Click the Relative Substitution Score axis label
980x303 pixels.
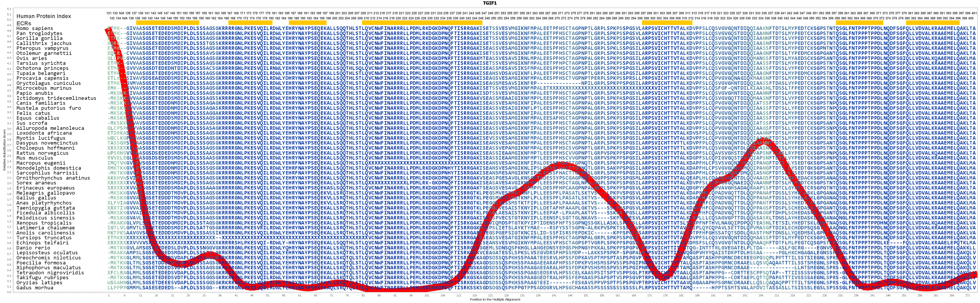[4, 150]
